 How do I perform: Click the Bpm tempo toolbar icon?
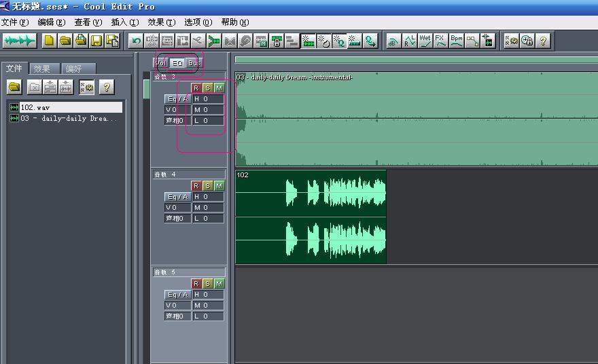[x=457, y=41]
